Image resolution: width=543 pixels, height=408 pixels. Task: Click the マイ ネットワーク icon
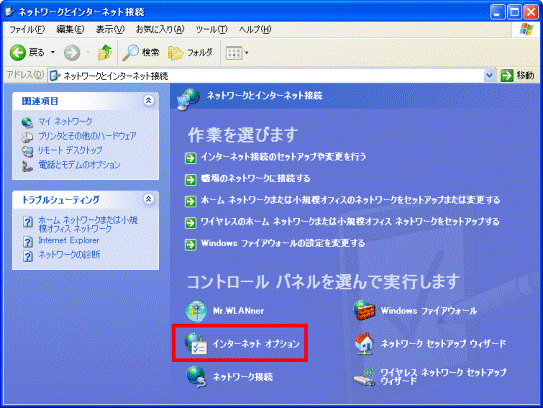tap(27, 122)
